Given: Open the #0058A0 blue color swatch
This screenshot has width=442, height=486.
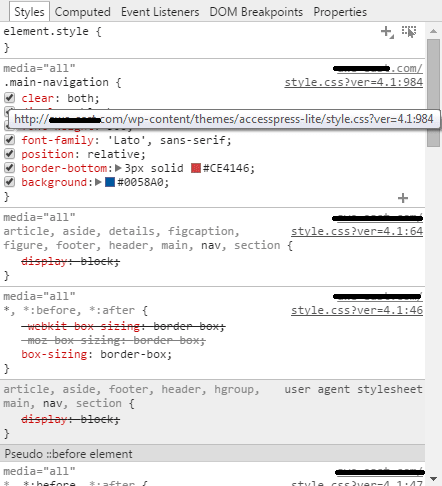Looking at the screenshot, I should point(110,182).
